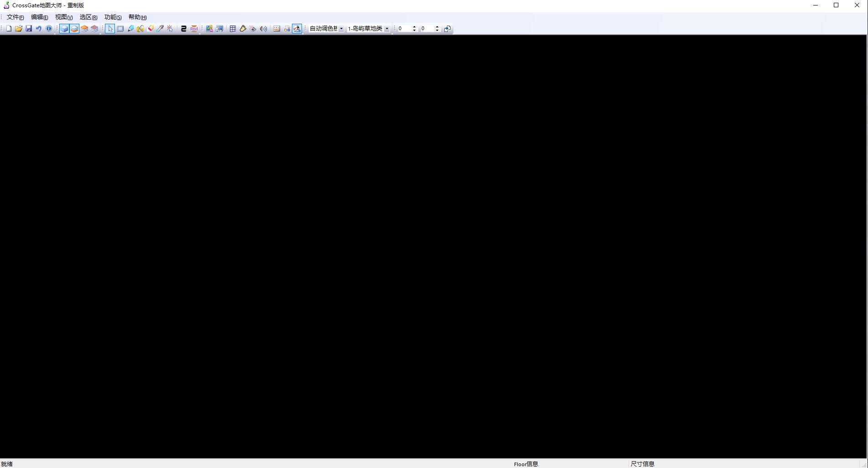This screenshot has height=468, width=868.
Task: Toggle the sound speaker icon
Action: tap(263, 28)
